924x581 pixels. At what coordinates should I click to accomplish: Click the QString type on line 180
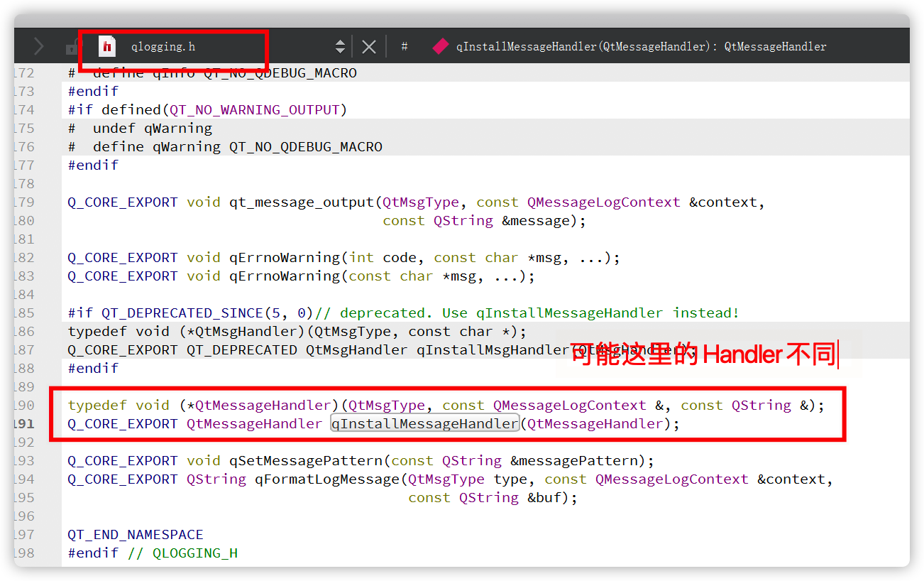(x=463, y=220)
